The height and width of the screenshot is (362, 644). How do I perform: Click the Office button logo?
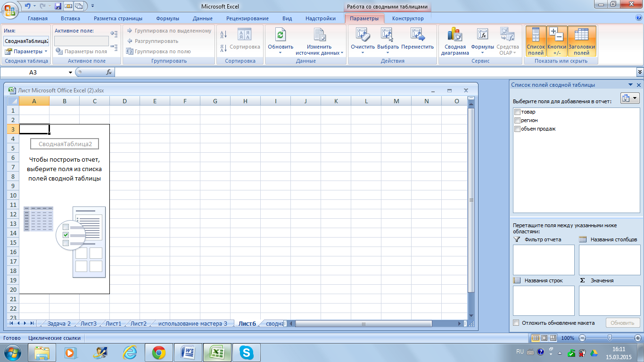point(10,10)
